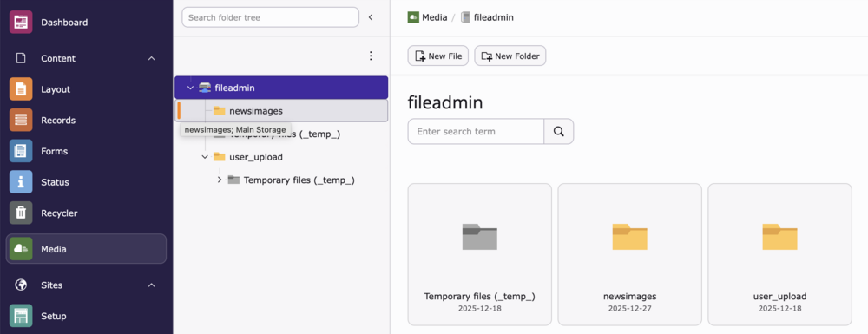This screenshot has height=334, width=868.
Task: Open the Recycler trash icon
Action: [21, 213]
